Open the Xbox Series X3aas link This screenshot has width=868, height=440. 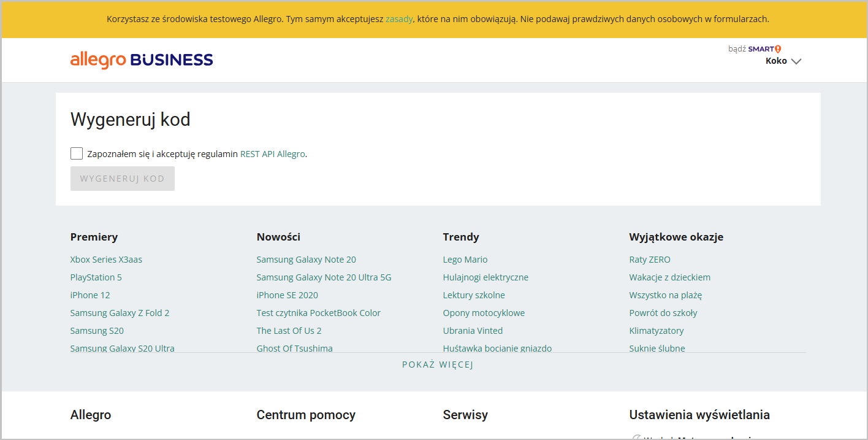(x=106, y=260)
